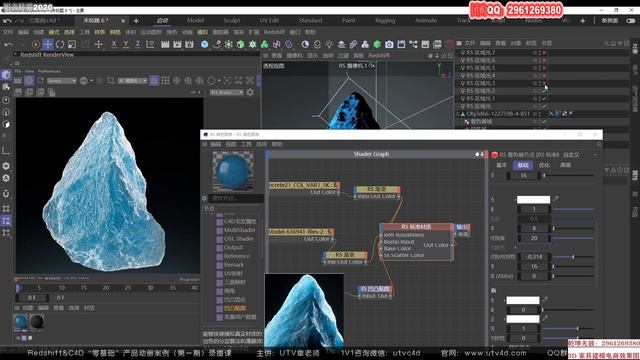The image size is (640, 360).
Task: Click the Render View clapperboard icon
Action: coord(165,44)
